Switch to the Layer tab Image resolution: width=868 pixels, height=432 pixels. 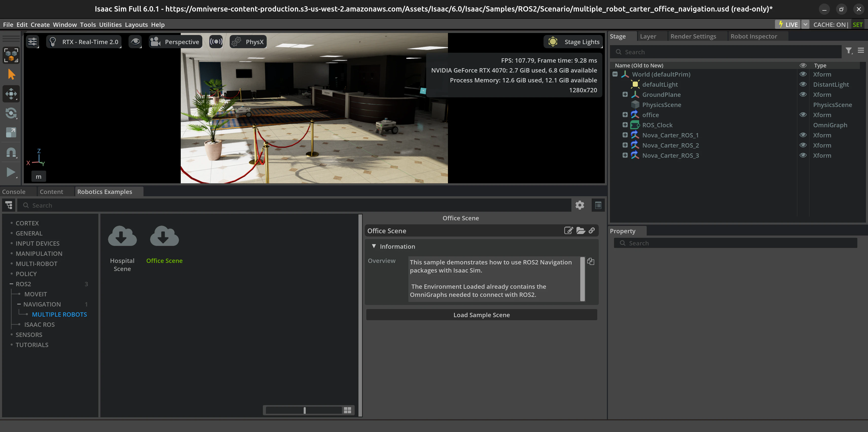click(648, 37)
